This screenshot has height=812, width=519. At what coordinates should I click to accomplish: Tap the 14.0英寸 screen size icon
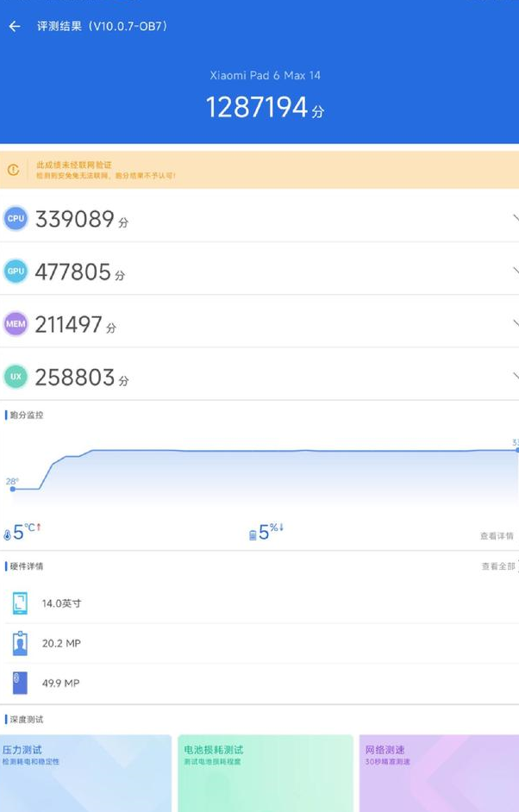(20, 603)
